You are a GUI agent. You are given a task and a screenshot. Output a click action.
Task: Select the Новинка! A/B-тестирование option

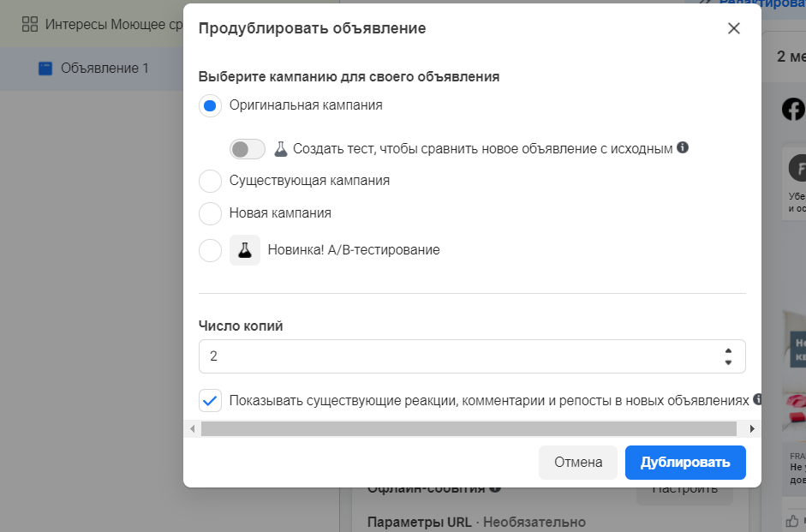click(210, 249)
